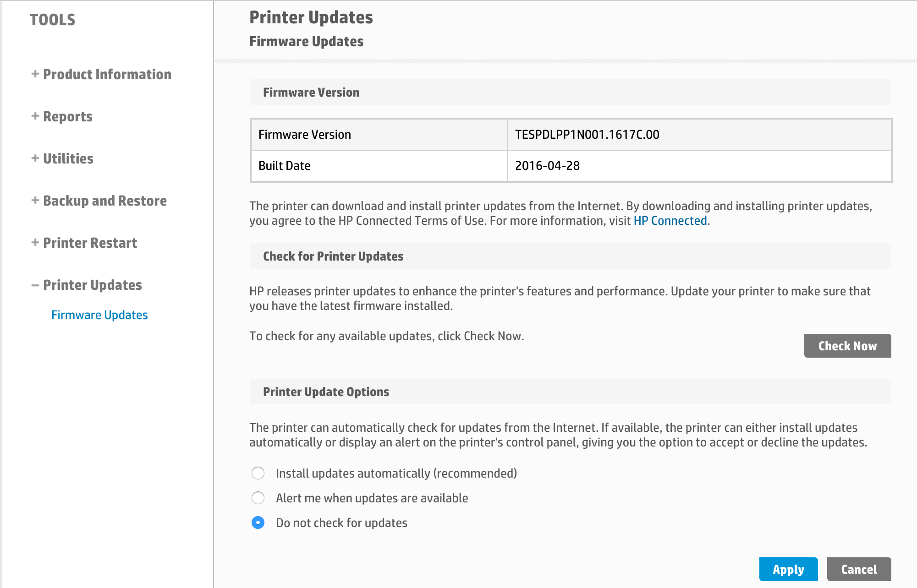Image resolution: width=917 pixels, height=588 pixels.
Task: Open the Firmware Updates page
Action: pyautogui.click(x=99, y=315)
